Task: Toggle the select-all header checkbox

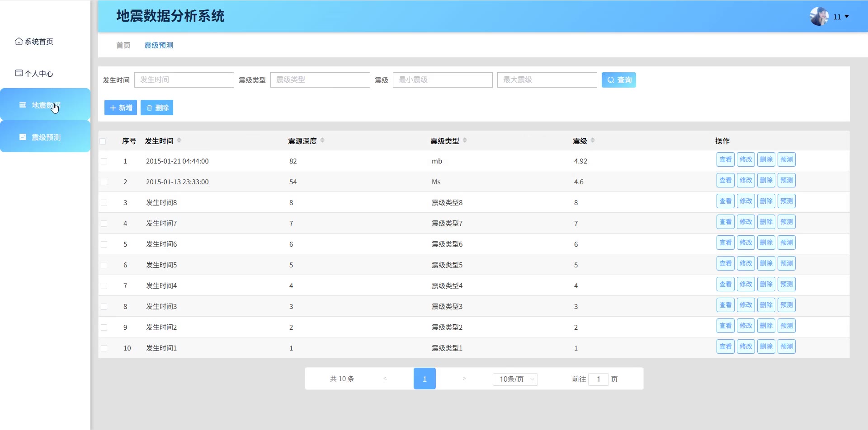Action: [x=103, y=141]
